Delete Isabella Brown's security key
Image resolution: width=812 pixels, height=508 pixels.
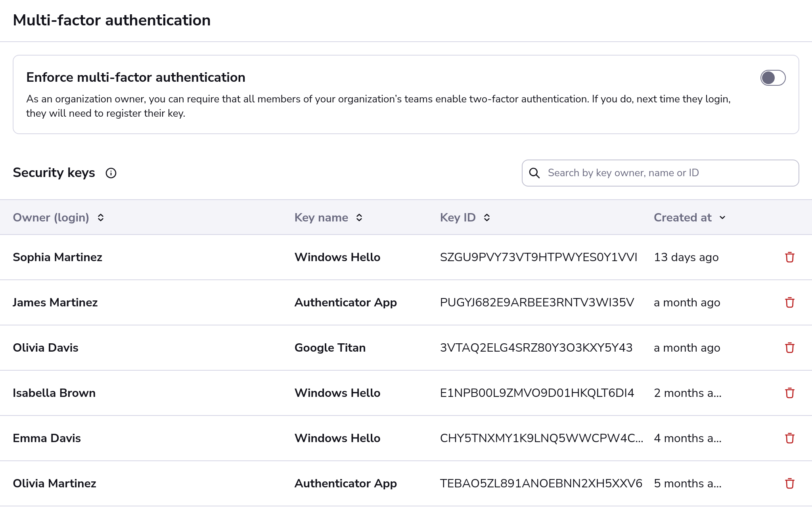pyautogui.click(x=789, y=393)
